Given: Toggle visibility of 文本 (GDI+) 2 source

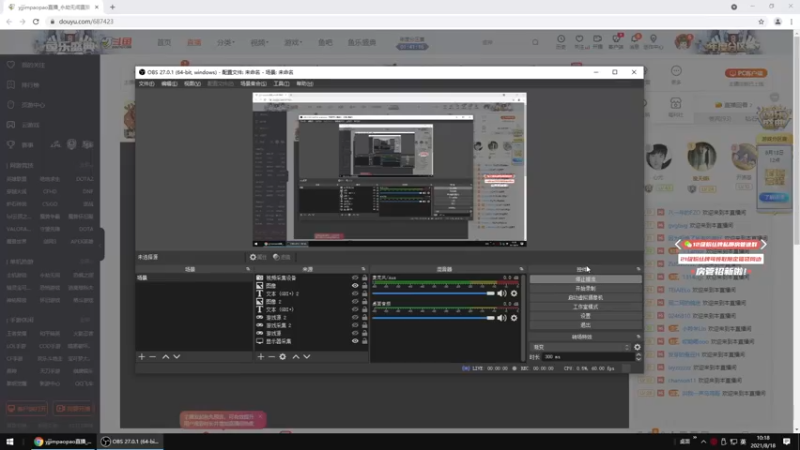Looking at the screenshot, I should (355, 293).
